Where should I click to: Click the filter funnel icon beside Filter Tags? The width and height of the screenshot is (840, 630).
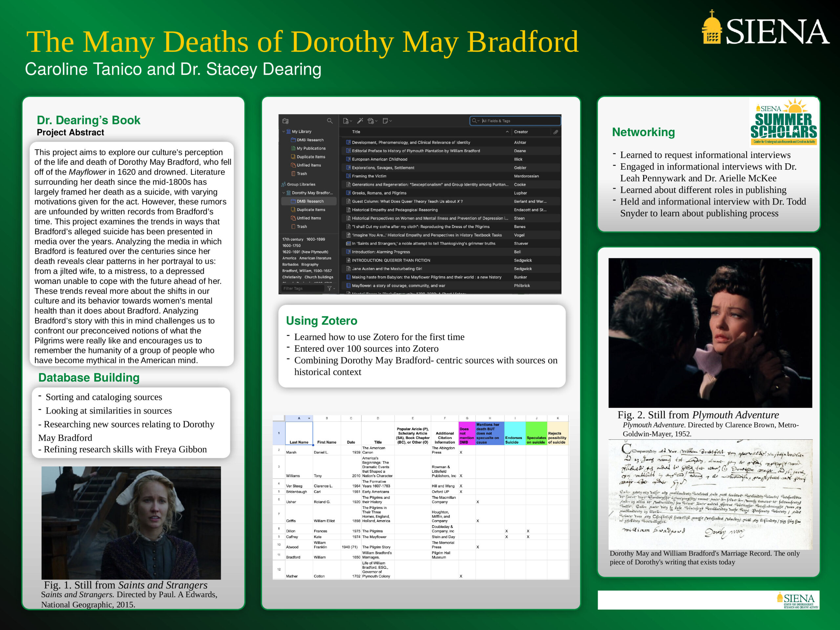(x=330, y=288)
